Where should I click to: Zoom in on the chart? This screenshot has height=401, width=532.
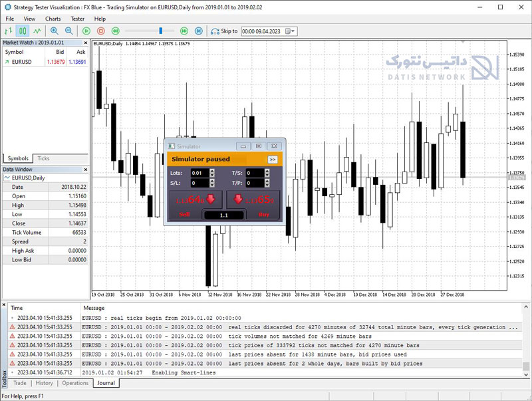(x=55, y=31)
